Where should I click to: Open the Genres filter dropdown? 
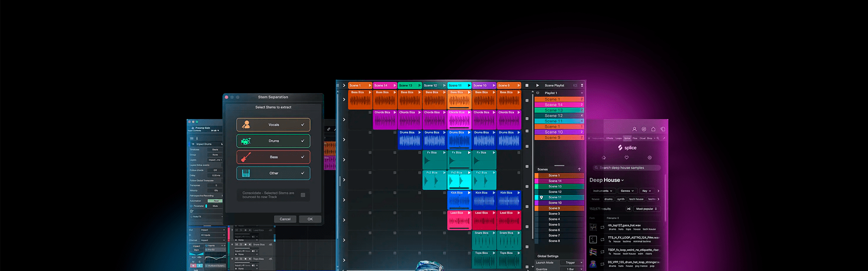[x=627, y=191]
